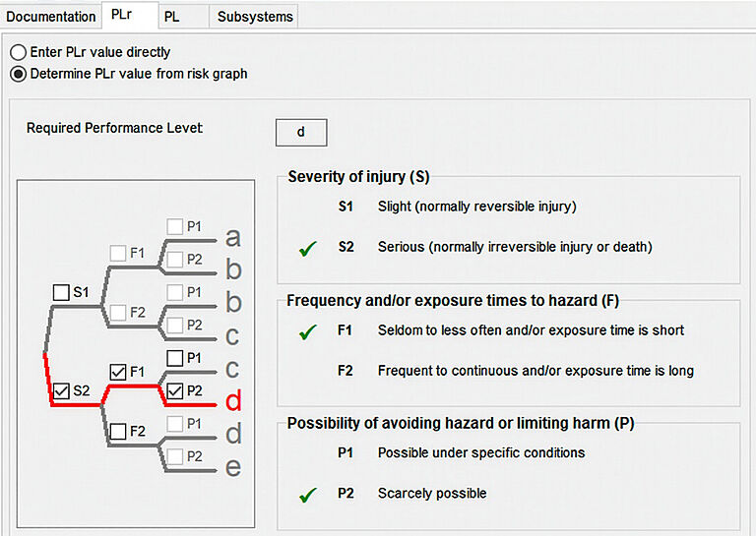The width and height of the screenshot is (756, 536).
Task: Check the F2 checkbox under S2 branch
Action: click(118, 431)
